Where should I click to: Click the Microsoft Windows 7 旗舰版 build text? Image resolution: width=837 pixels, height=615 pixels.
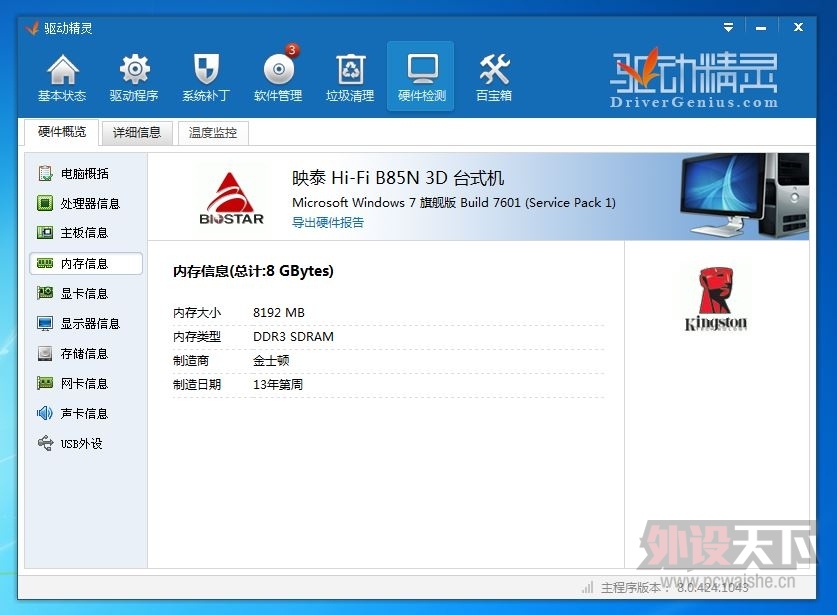454,203
